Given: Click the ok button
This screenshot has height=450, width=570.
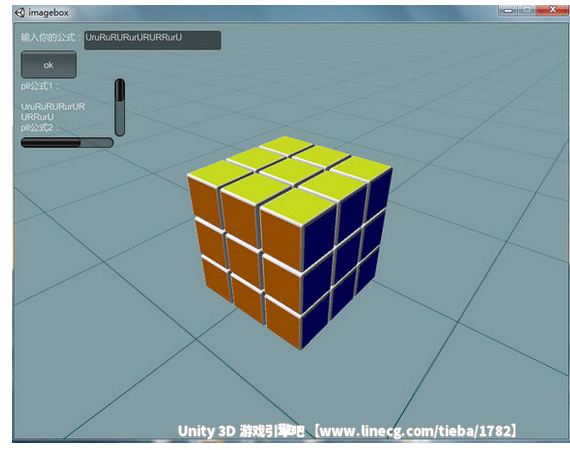Looking at the screenshot, I should click(49, 65).
